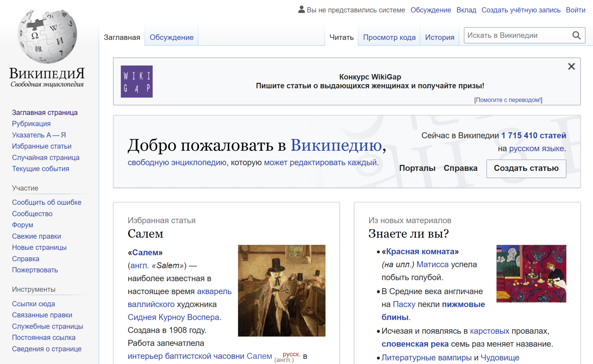Screen dimensions: 593x364
Task: Open the Просмотр кода tab
Action: pyautogui.click(x=389, y=37)
